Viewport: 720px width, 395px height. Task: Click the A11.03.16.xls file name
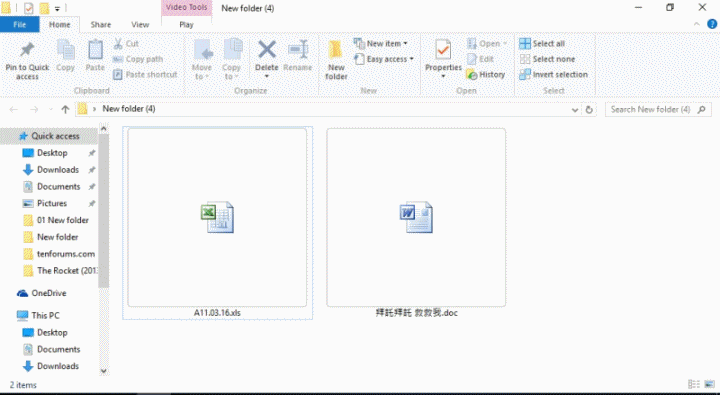(x=217, y=313)
